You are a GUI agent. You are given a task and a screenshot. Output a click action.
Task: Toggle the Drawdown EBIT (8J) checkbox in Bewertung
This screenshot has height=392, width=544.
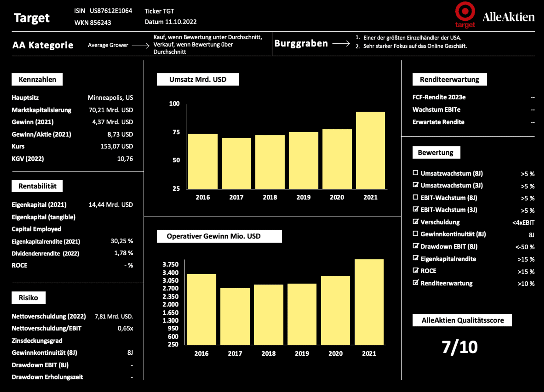(x=415, y=246)
